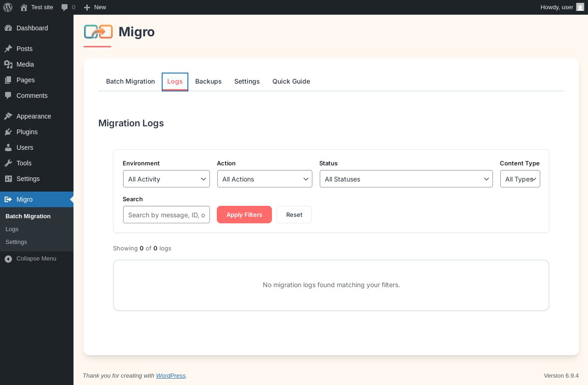Click the Plugins plug icon
This screenshot has height=385, width=588.
coord(8,132)
